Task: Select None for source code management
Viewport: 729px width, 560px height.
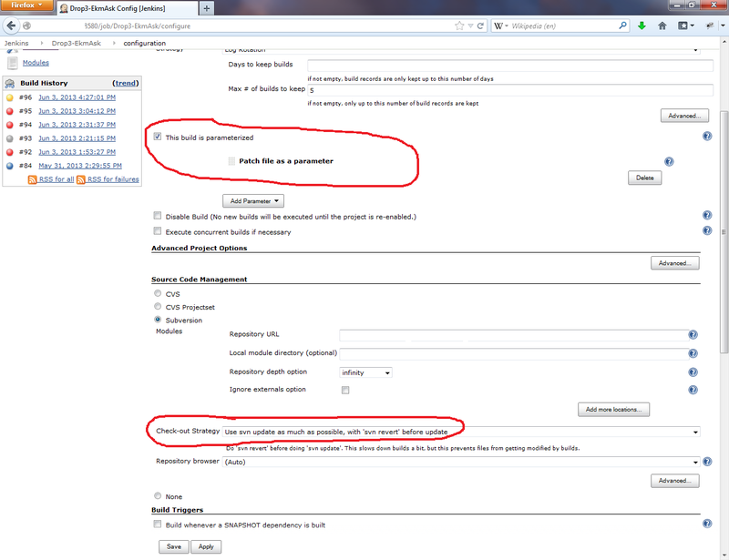Action: pyautogui.click(x=158, y=496)
